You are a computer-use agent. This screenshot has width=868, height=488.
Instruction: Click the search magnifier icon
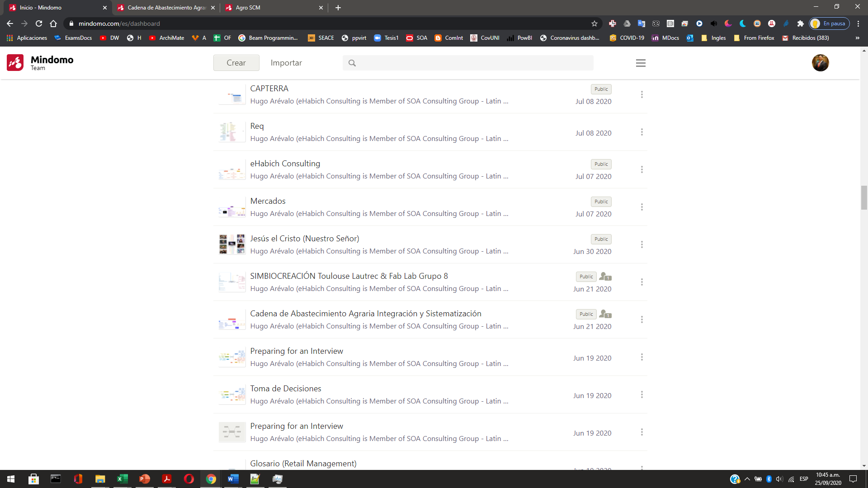pyautogui.click(x=352, y=63)
